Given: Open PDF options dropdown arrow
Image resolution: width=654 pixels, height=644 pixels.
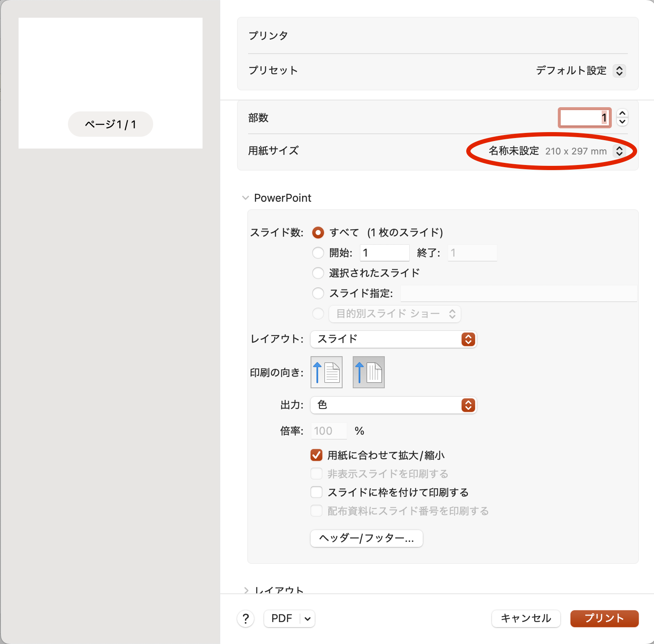Looking at the screenshot, I should (308, 619).
